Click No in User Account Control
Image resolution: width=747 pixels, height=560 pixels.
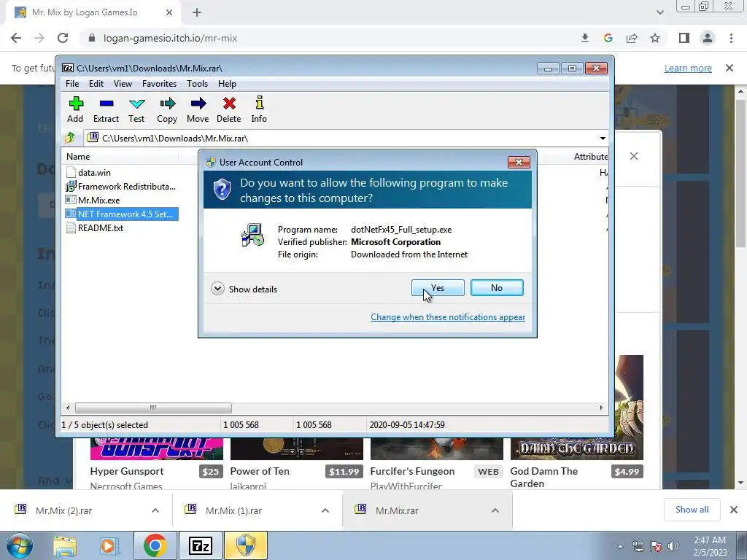click(x=497, y=287)
